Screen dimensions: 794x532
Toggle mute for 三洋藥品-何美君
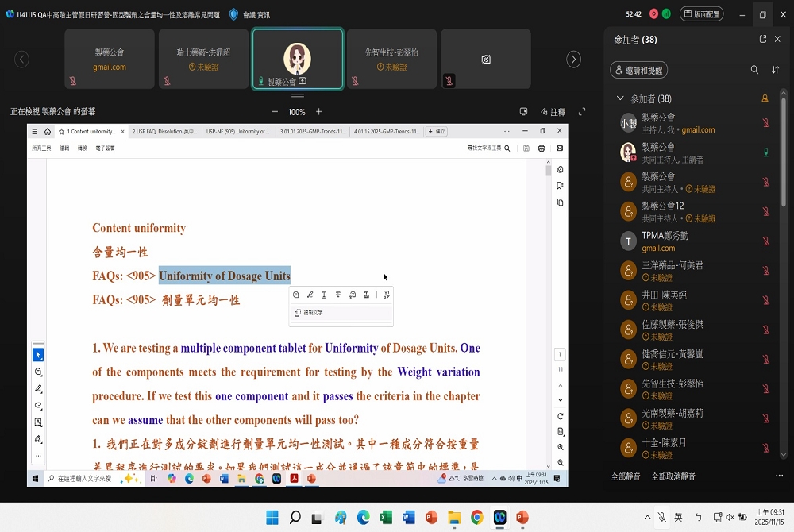click(x=765, y=271)
